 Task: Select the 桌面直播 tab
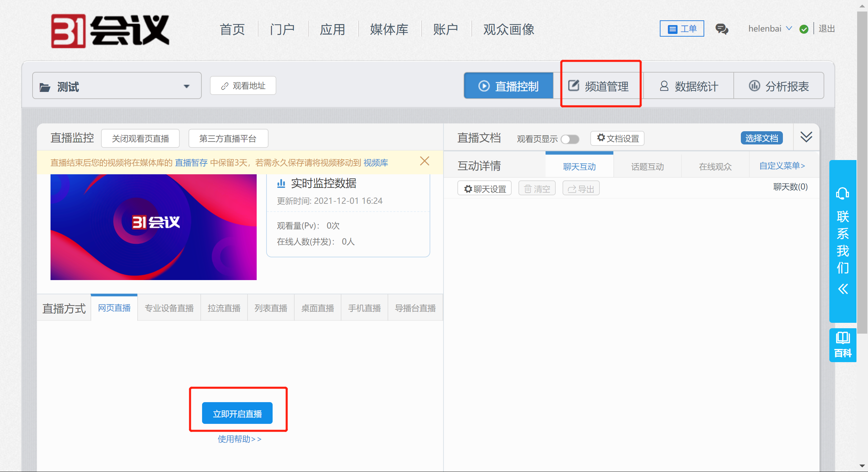pyautogui.click(x=318, y=308)
